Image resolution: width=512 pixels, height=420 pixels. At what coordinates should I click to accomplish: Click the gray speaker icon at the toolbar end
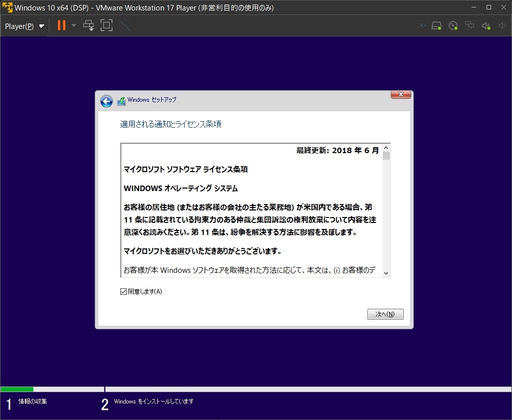click(x=502, y=25)
